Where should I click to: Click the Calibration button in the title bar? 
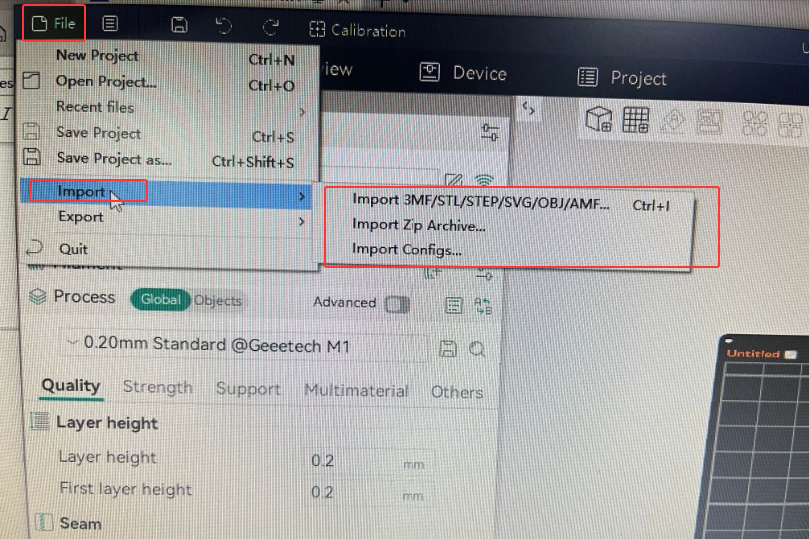pos(358,30)
